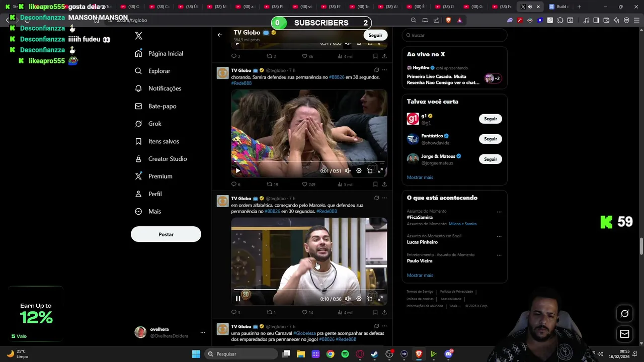Enter fullscreen on Marcelo video
The image size is (644, 362).
tap(381, 299)
